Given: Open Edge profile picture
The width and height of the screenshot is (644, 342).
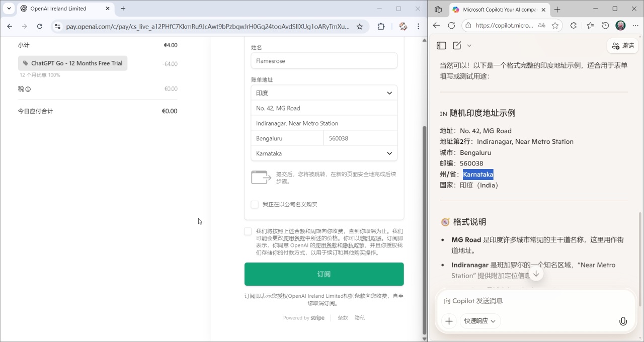Looking at the screenshot, I should [x=620, y=26].
